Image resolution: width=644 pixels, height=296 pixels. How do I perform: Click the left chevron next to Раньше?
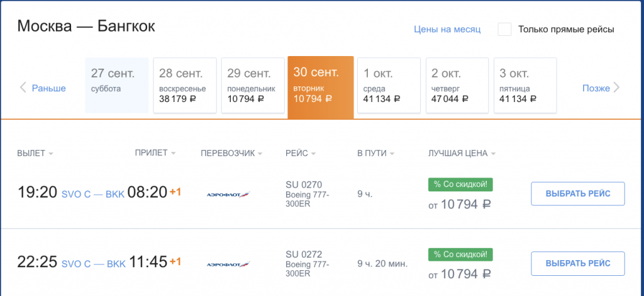23,88
